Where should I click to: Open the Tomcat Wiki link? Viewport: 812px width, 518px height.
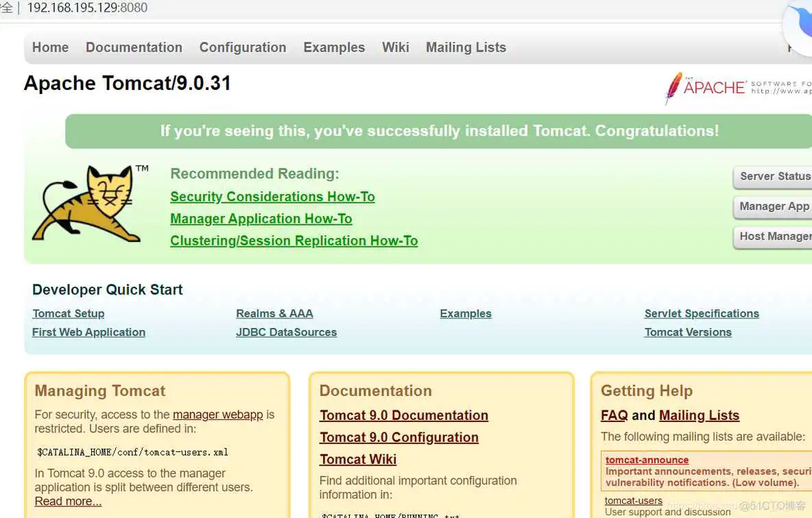[x=358, y=460]
